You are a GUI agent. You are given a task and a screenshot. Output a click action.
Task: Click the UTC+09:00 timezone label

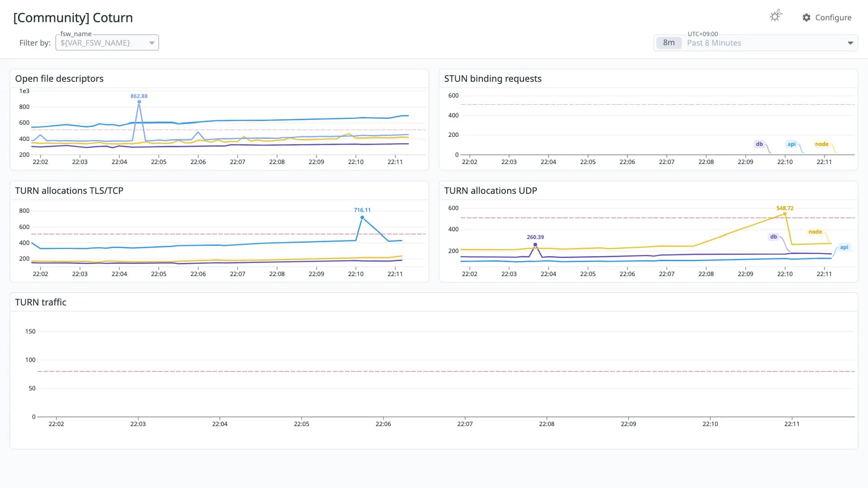click(x=703, y=34)
